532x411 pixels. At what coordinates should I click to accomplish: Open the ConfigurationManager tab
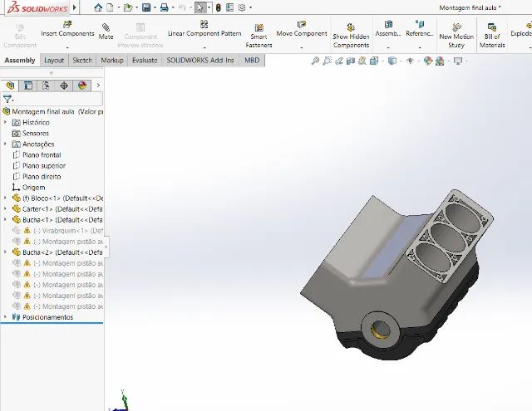[x=46, y=86]
